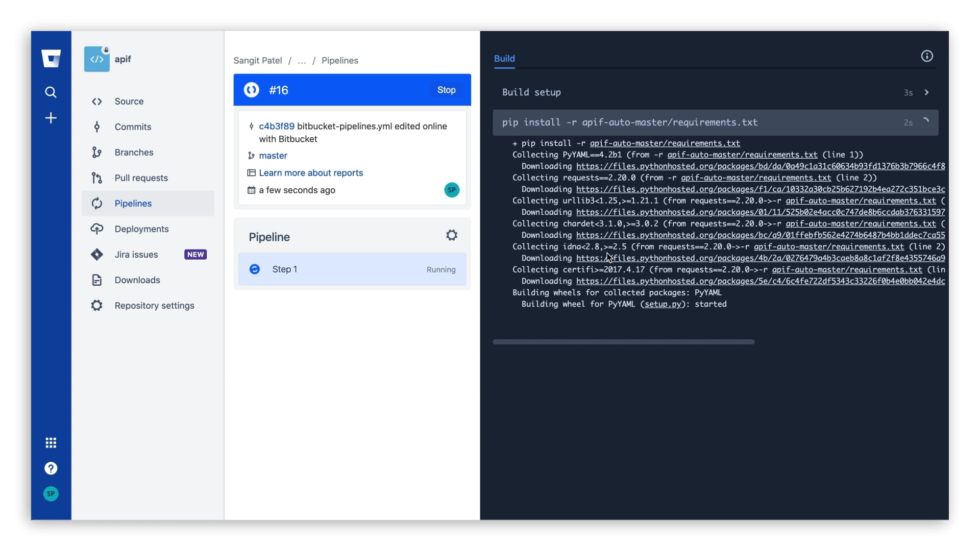Open commit c4b3f89 link

coord(276,126)
